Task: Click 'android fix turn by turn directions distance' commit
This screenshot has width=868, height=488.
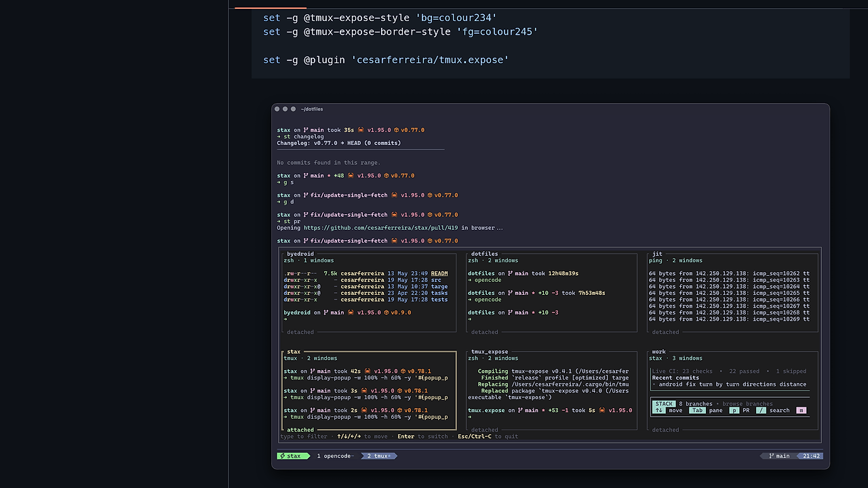Action: click(733, 384)
